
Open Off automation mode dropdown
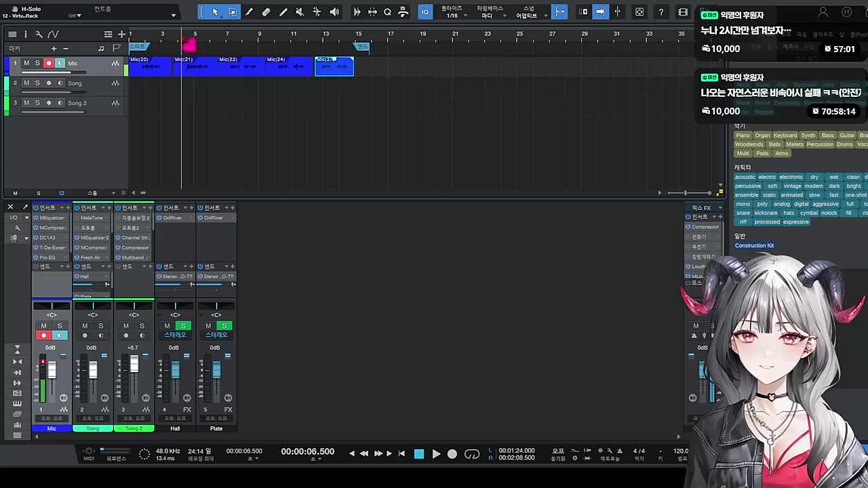75,16
